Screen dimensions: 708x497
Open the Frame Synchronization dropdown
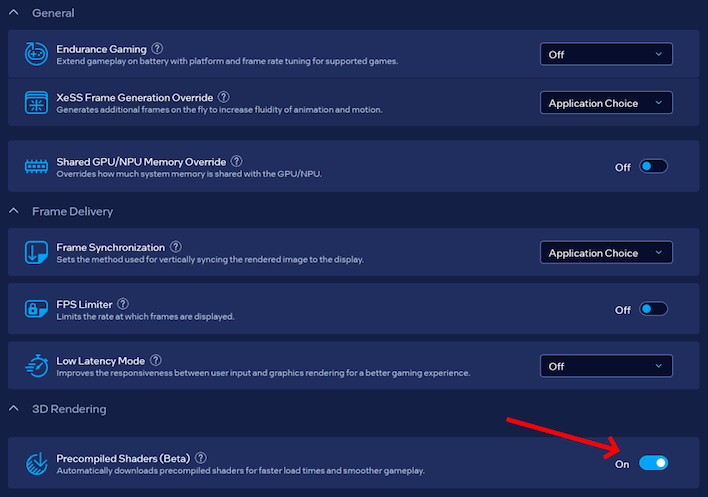[x=606, y=253]
